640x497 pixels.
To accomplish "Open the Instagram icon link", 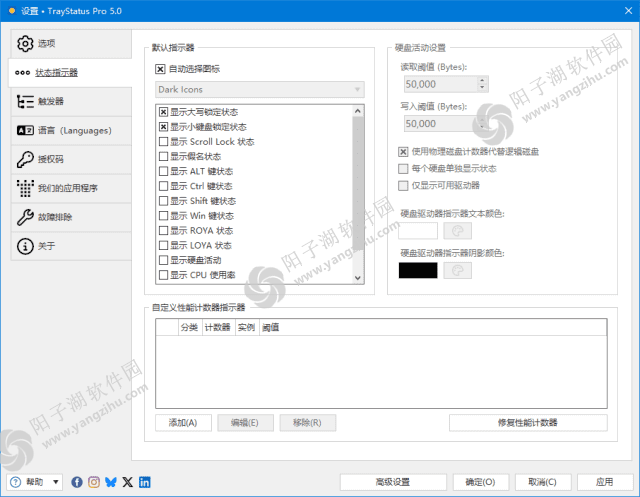I will [x=94, y=482].
